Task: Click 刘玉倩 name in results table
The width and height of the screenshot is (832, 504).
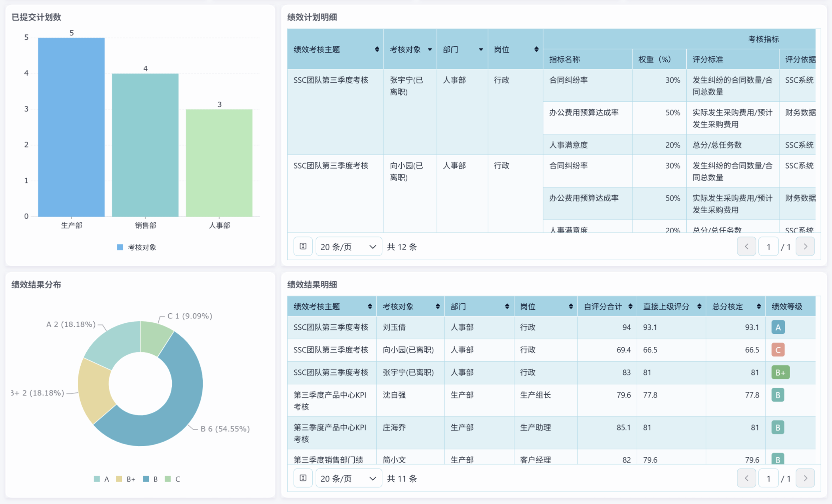Action: click(394, 327)
